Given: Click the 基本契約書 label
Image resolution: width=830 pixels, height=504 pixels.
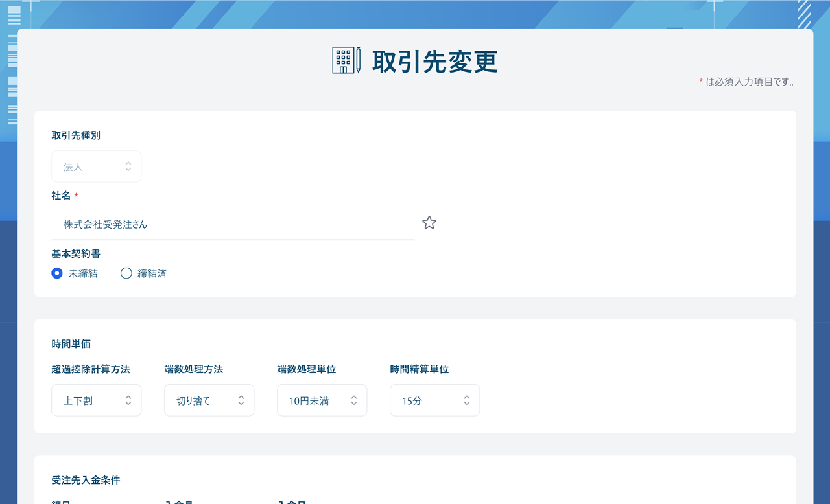Looking at the screenshot, I should pyautogui.click(x=76, y=254).
